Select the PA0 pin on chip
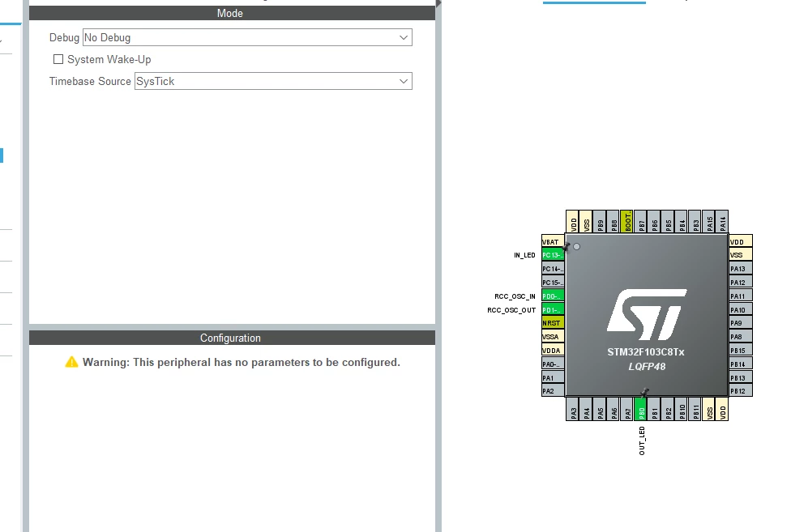The image size is (791, 532). pyautogui.click(x=553, y=364)
